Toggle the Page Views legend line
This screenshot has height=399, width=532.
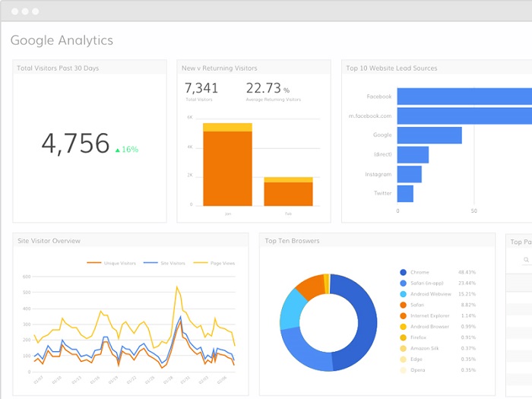pyautogui.click(x=214, y=263)
